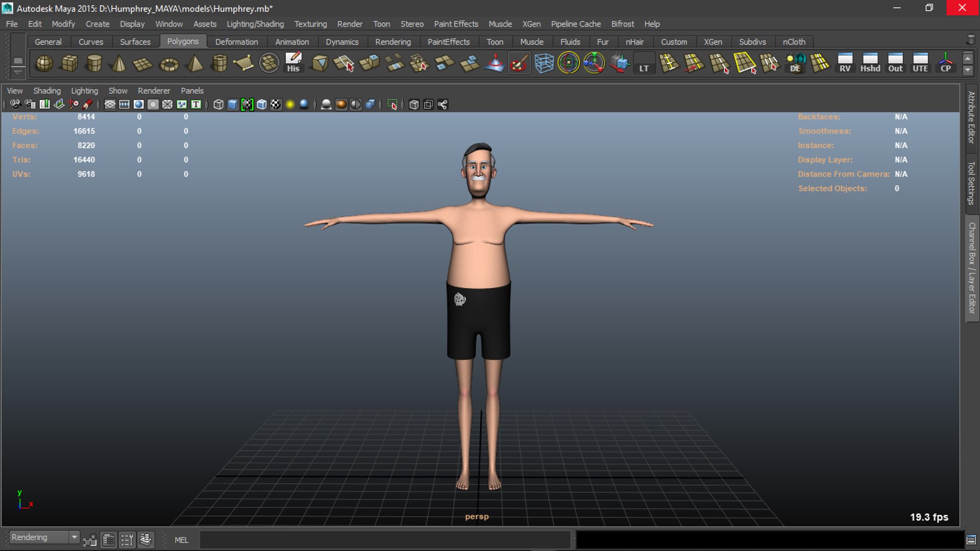This screenshot has width=980, height=551.
Task: Toggle use all lights yellow bulb icon
Action: pos(290,105)
